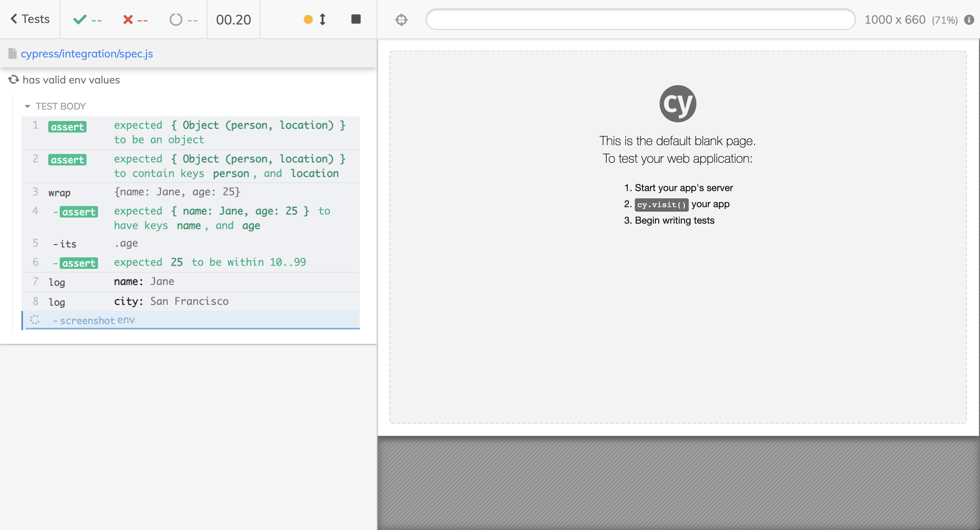The image size is (980, 530).
Task: Toggle the running test spinner indicator
Action: click(176, 20)
